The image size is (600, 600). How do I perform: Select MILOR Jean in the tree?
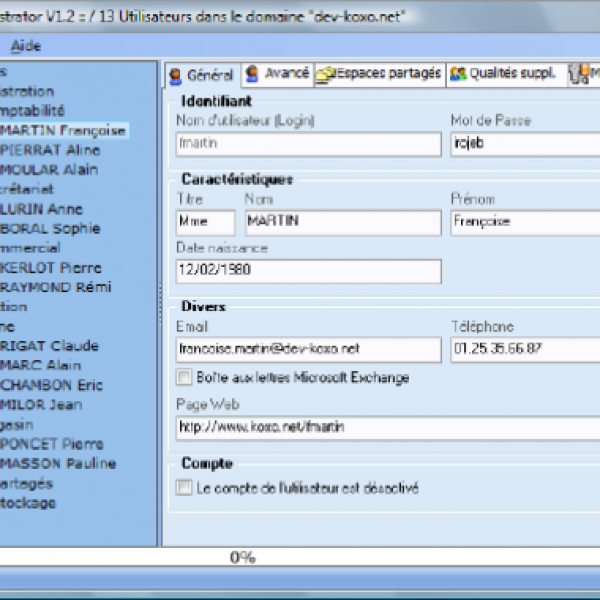[x=41, y=404]
